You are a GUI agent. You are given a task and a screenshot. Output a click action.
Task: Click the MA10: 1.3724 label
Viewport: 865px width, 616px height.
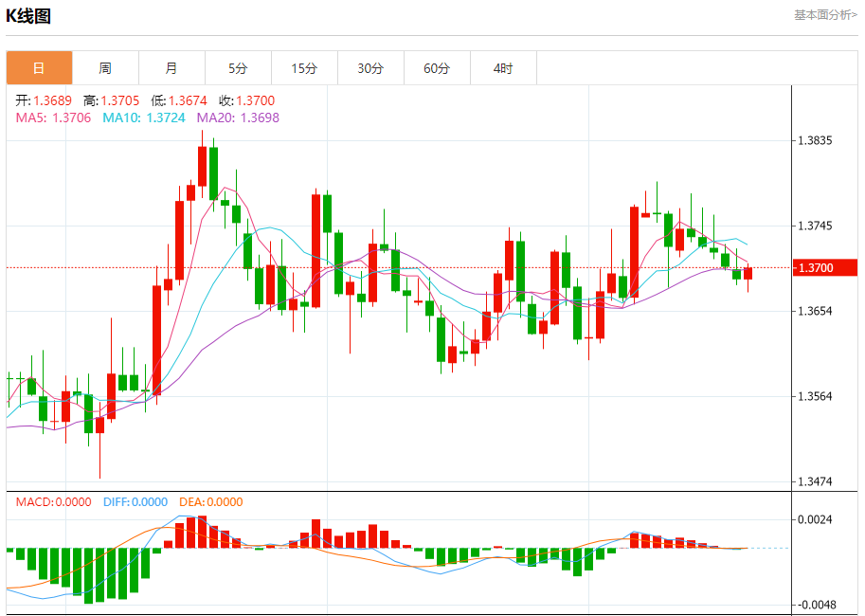(144, 118)
